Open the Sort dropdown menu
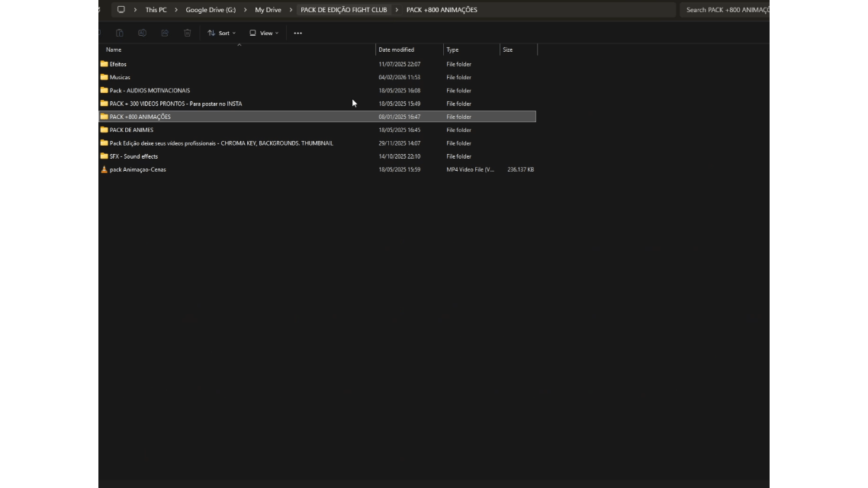The width and height of the screenshot is (868, 488). coord(222,33)
